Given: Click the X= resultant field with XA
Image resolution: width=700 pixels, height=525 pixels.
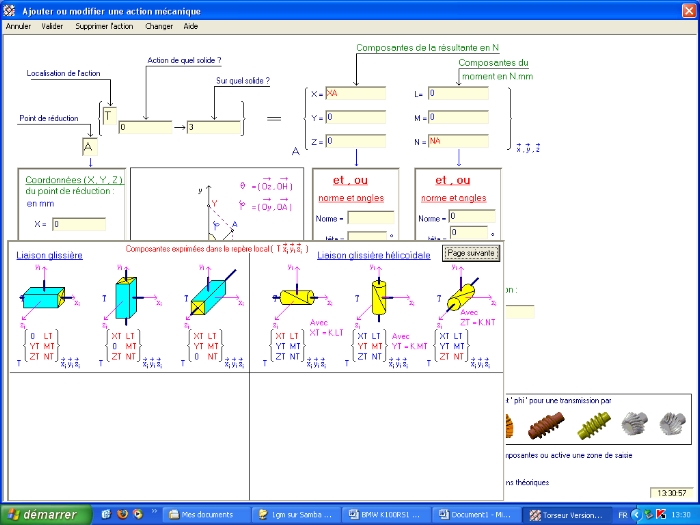Looking at the screenshot, I should click(355, 93).
